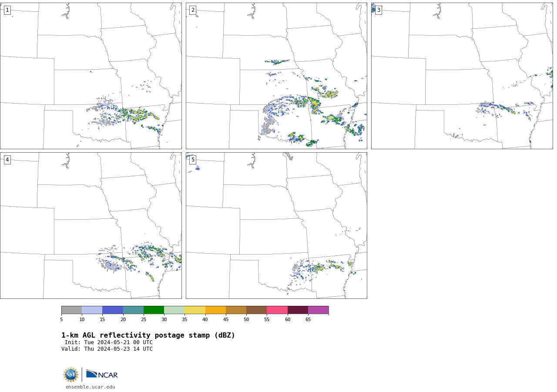The width and height of the screenshot is (557, 392).
Task: Click the light blue 10-15 dBZ swatch
Action: click(x=92, y=310)
